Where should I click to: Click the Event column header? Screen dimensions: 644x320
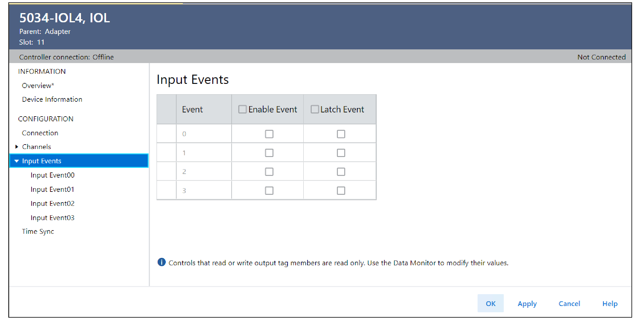204,109
